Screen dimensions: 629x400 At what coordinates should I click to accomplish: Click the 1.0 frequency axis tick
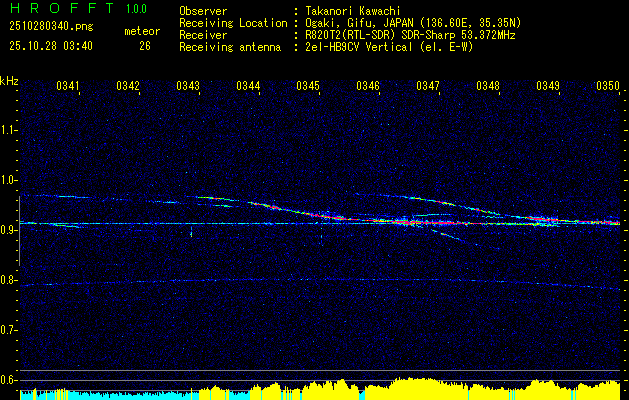click(x=9, y=180)
